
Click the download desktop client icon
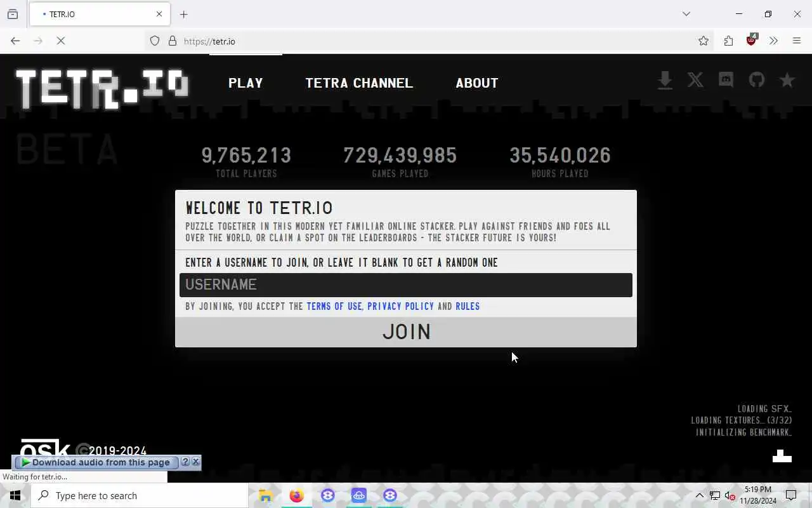(x=665, y=80)
